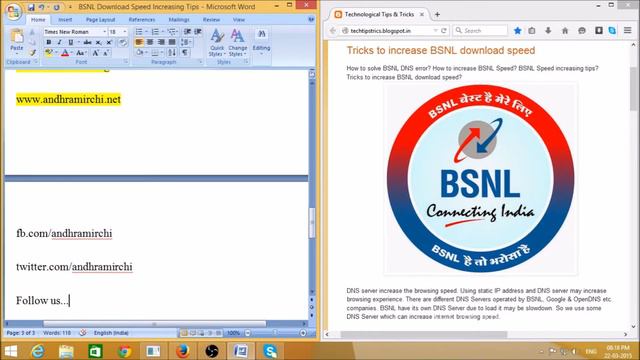Toggle Underline formatting in Word
Image resolution: width=640 pixels, height=360 pixels.
pyautogui.click(x=71, y=42)
